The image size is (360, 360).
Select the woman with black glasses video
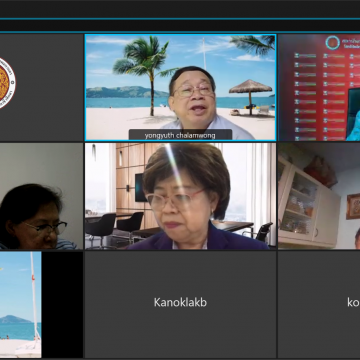click(x=41, y=196)
